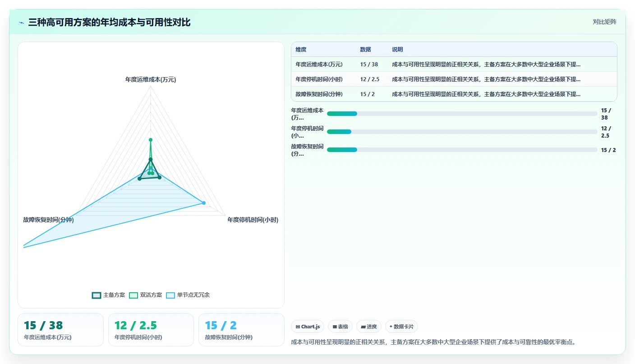Select the 进度 chip
Image resolution: width=635 pixels, height=364 pixels.
368,327
